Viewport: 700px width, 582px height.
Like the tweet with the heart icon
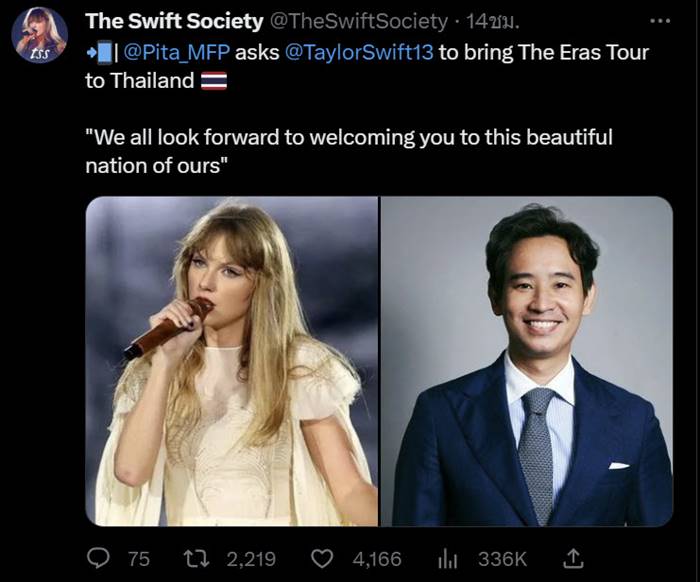321,557
